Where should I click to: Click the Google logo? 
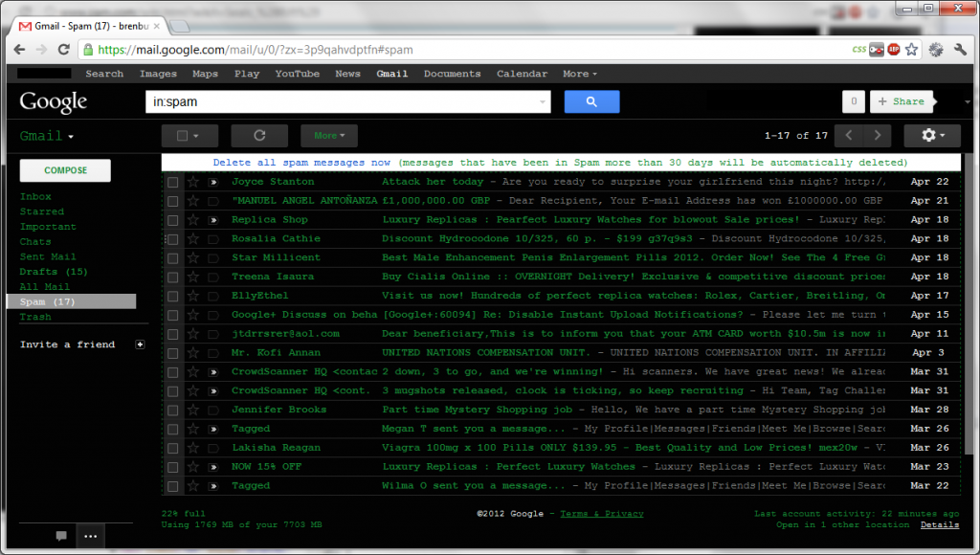[54, 101]
